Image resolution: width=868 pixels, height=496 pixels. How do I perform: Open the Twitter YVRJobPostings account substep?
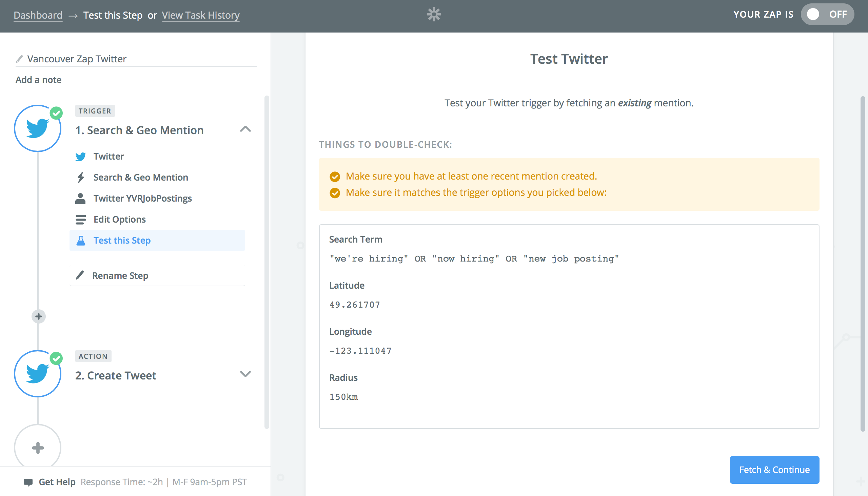tap(157, 199)
